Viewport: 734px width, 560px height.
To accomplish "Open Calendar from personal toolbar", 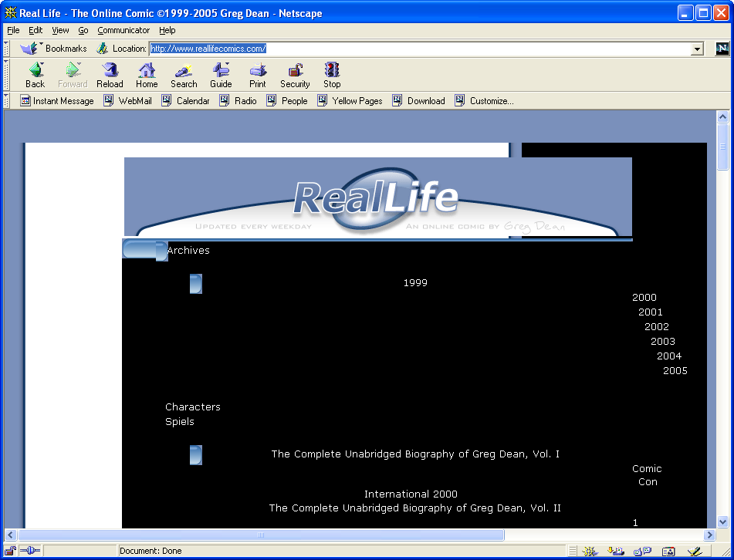I will (x=186, y=100).
